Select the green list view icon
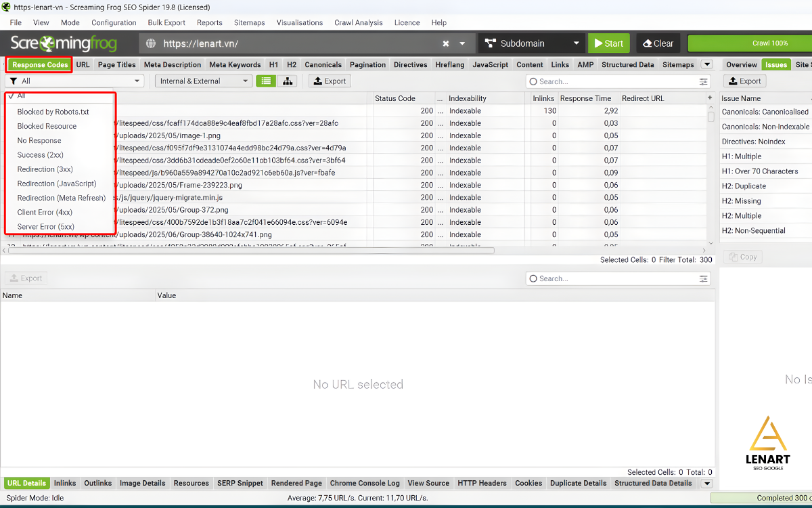812x508 pixels. (x=266, y=81)
